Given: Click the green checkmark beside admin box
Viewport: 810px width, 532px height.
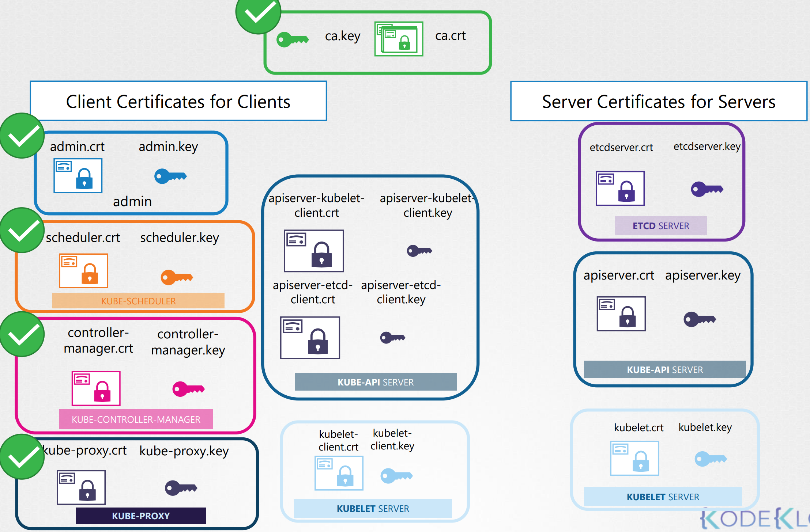Looking at the screenshot, I should [x=22, y=136].
